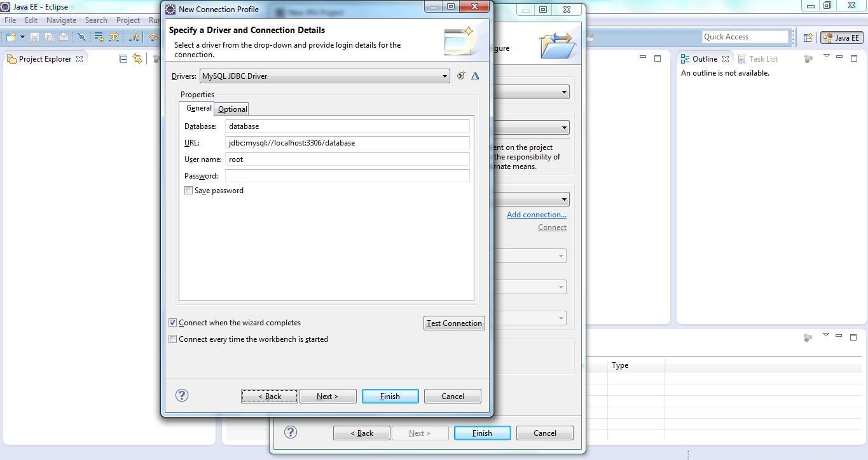The image size is (868, 460).
Task: Open the Outline view menu arrow
Action: coord(826,57)
